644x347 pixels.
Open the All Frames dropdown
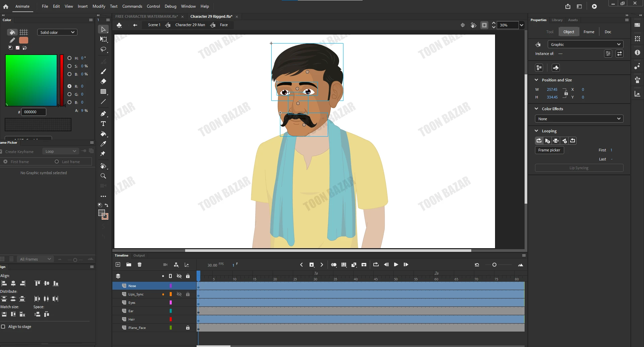(x=36, y=259)
